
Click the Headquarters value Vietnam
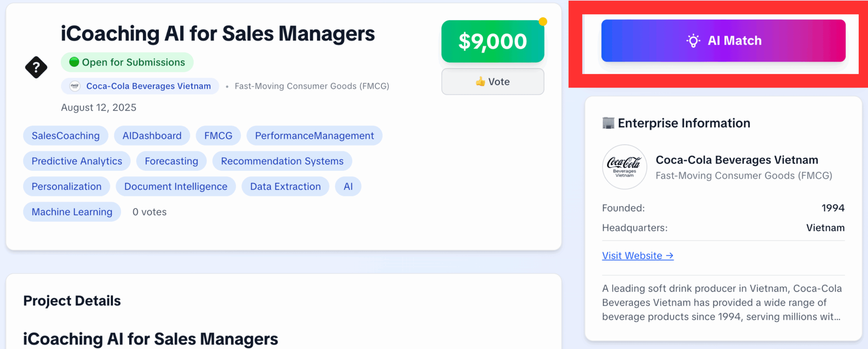pos(825,228)
